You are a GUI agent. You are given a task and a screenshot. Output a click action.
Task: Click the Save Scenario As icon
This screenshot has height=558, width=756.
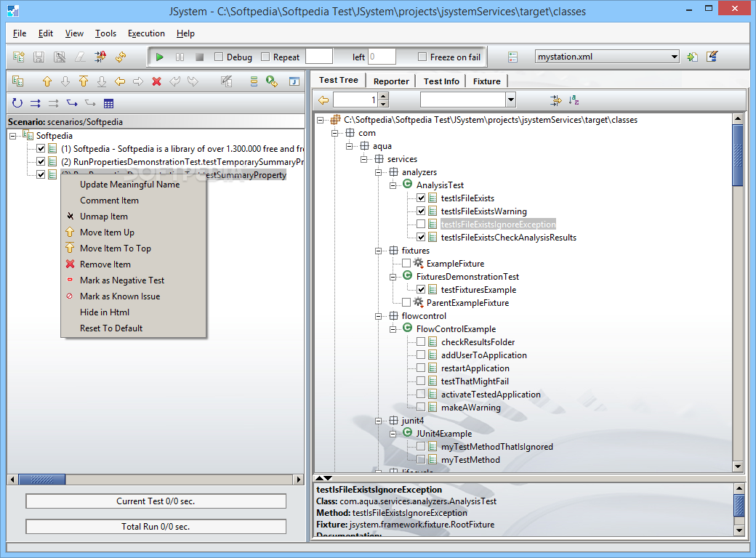tap(60, 57)
